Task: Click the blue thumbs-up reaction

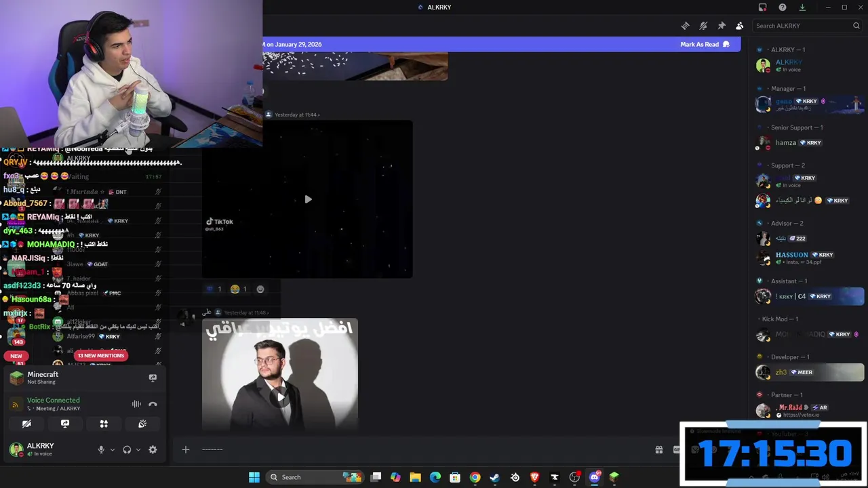Action: pyautogui.click(x=214, y=289)
